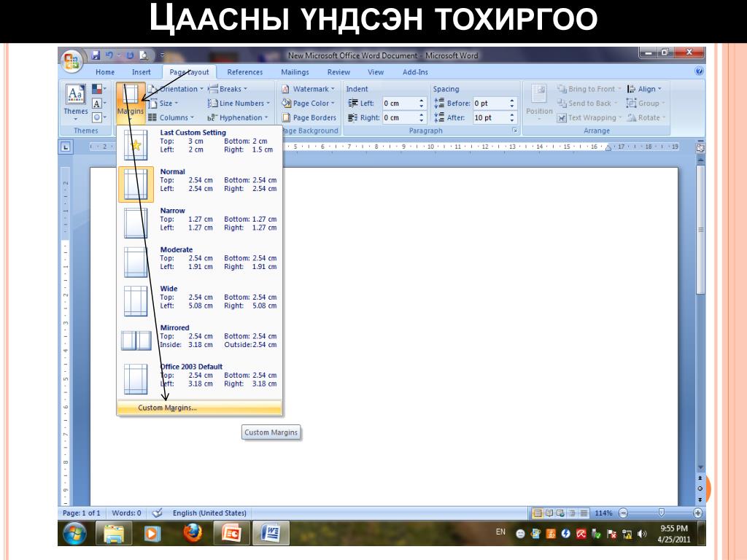Click zoom level 114% button
This screenshot has height=560, width=747.
pyautogui.click(x=603, y=513)
